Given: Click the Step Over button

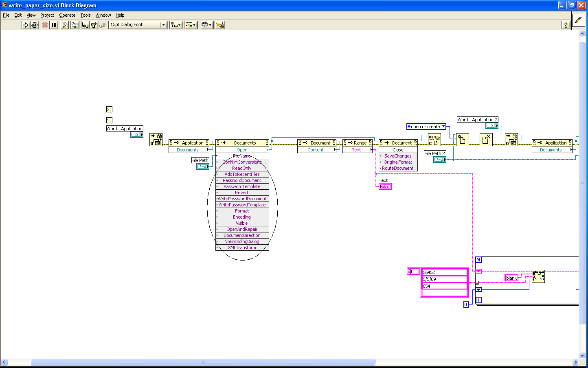Looking at the screenshot, I should (x=94, y=25).
